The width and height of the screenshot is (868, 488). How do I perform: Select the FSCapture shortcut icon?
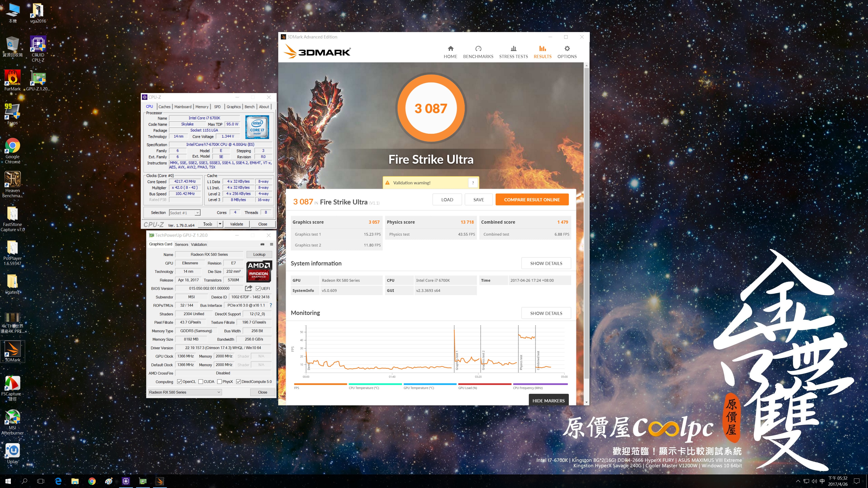[x=12, y=388]
